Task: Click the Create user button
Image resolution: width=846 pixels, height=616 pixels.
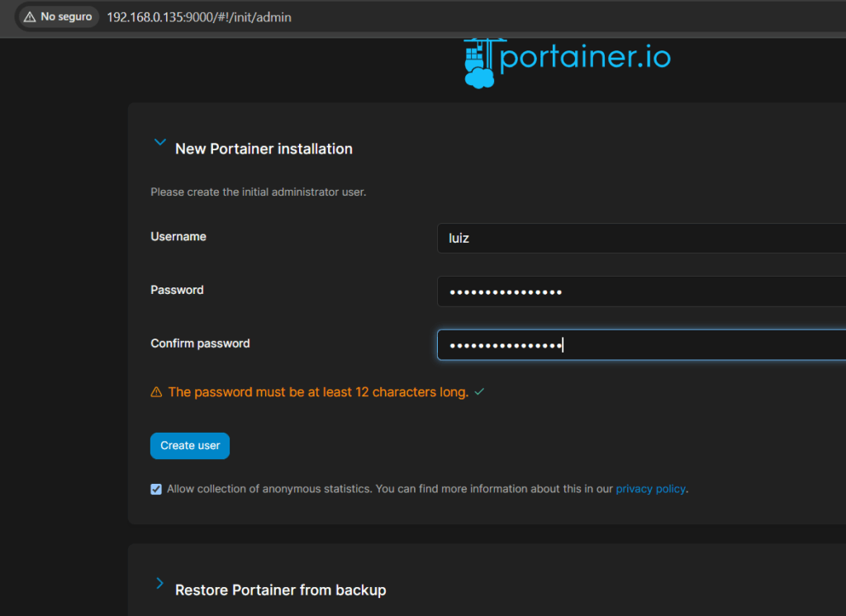Action: coord(189,445)
